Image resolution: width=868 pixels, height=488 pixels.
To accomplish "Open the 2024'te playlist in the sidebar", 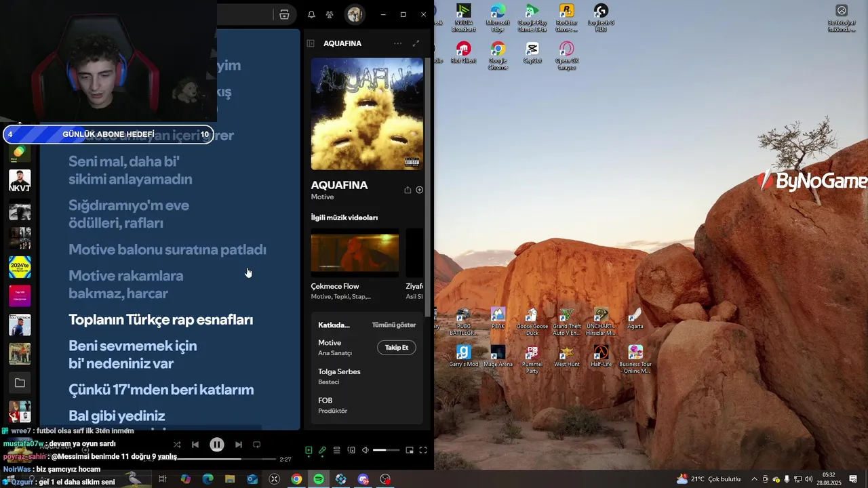I will coord(20,267).
